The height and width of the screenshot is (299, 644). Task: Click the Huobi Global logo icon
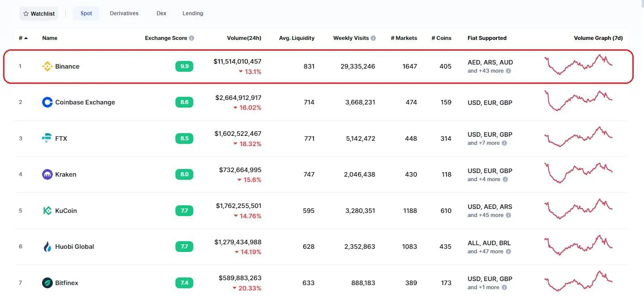pos(47,247)
